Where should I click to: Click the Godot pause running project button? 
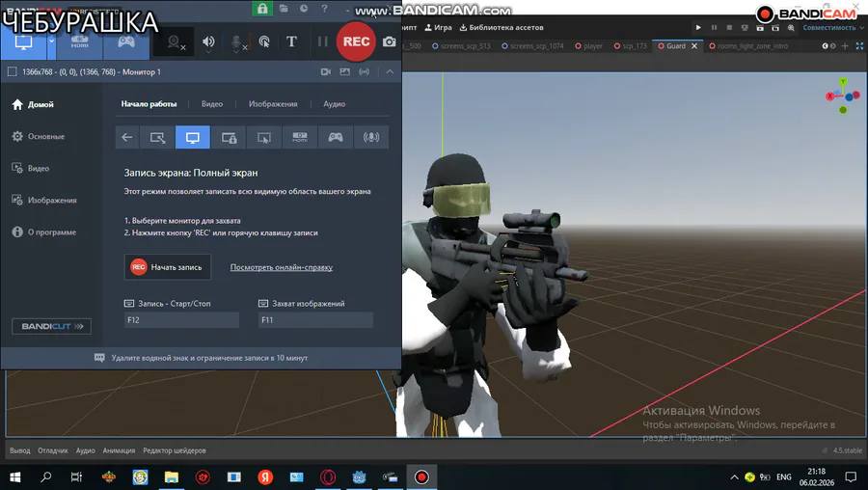pyautogui.click(x=714, y=27)
